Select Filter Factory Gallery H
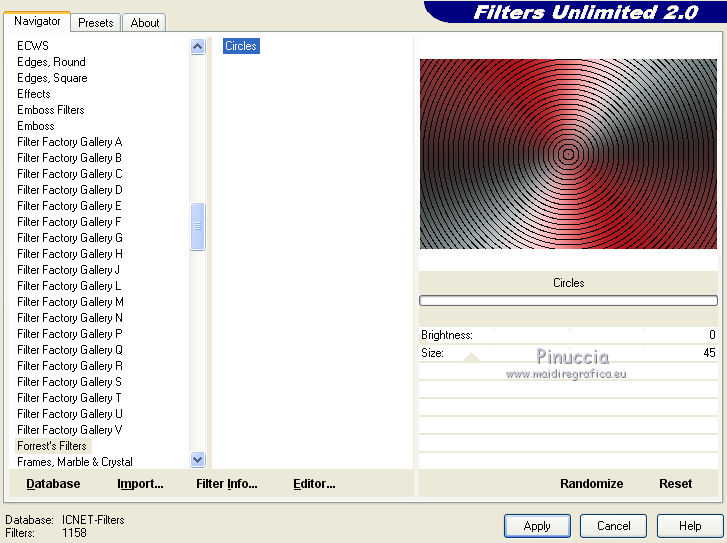The height and width of the screenshot is (543, 727). click(70, 254)
